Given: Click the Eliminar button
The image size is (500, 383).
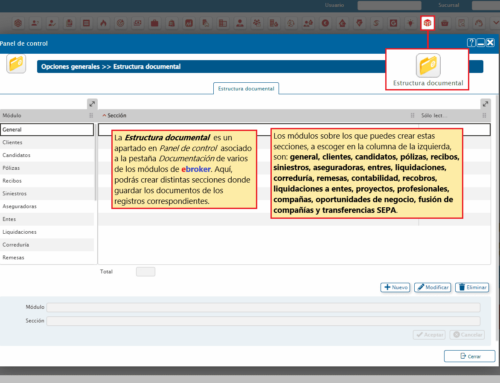Looking at the screenshot, I should (472, 287).
